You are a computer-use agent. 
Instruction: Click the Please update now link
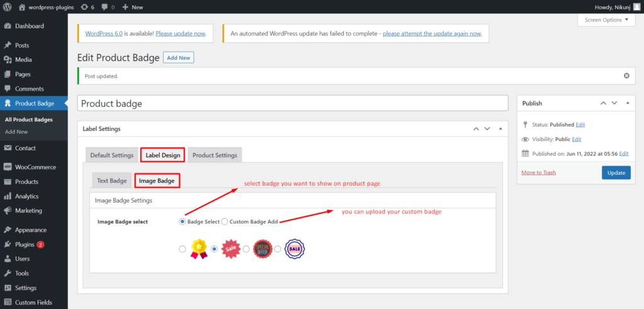coord(180,33)
